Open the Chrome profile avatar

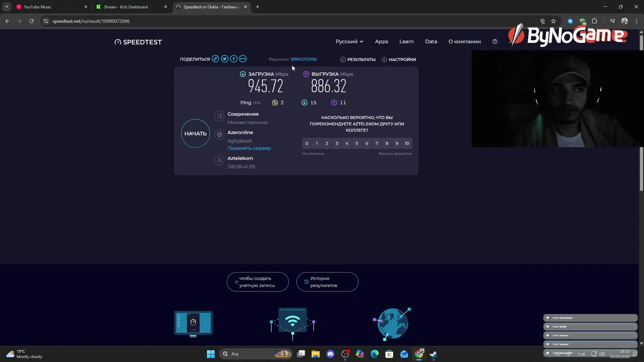tap(624, 21)
